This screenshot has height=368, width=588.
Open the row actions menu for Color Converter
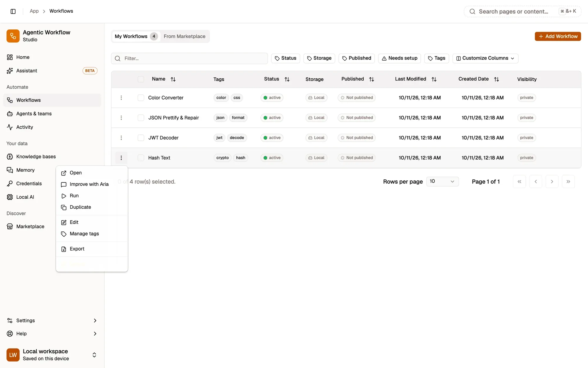tap(121, 98)
